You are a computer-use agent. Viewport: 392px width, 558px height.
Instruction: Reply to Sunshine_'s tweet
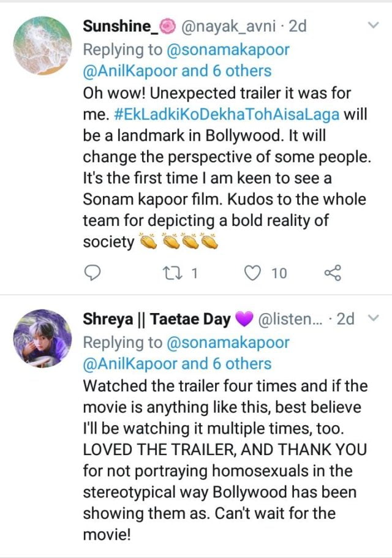coord(91,273)
